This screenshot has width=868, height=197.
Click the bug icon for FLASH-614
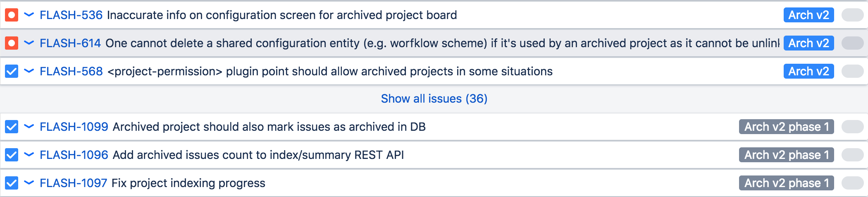coord(12,43)
